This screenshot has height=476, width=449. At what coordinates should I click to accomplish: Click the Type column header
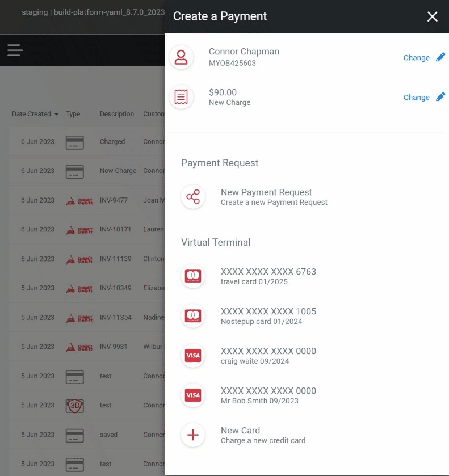click(73, 114)
